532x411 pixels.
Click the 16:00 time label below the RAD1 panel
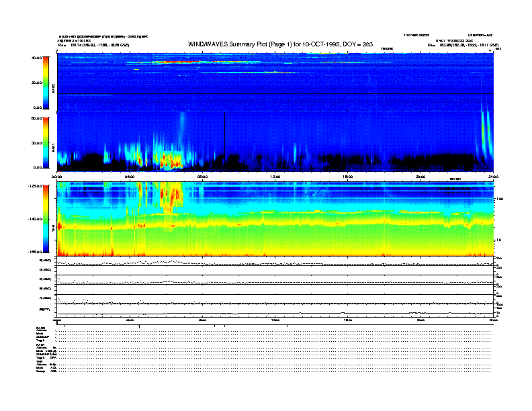click(x=348, y=177)
